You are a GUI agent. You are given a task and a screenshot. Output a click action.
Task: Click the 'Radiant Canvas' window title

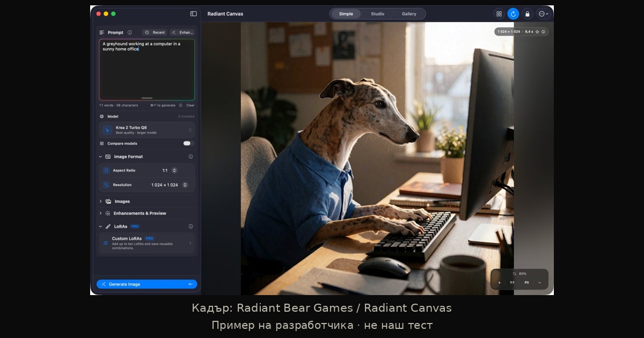click(x=225, y=14)
